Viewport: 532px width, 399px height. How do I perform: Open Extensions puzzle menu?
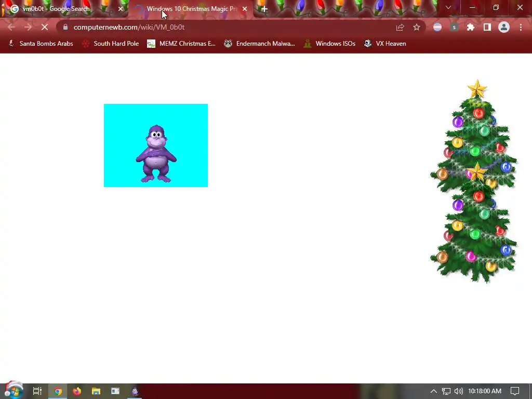pyautogui.click(x=471, y=27)
